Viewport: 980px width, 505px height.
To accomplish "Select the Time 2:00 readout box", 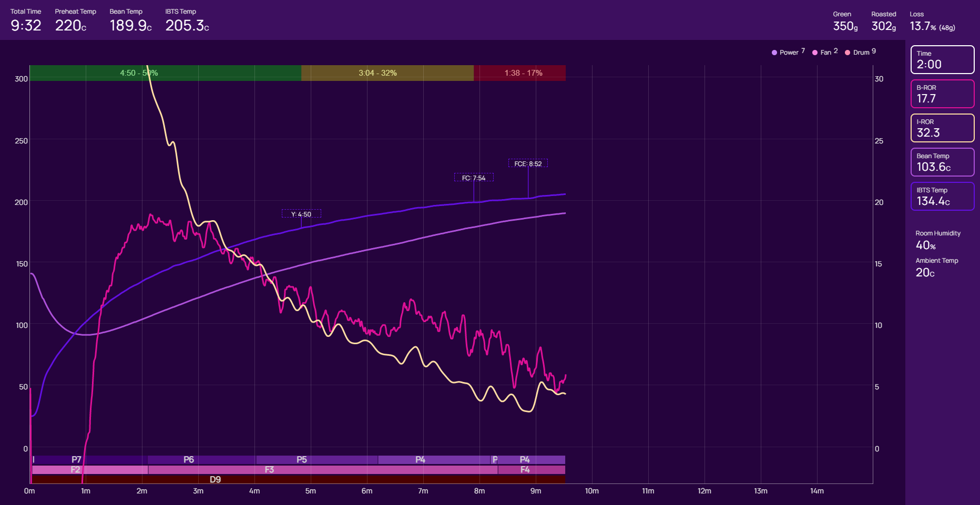I will click(942, 59).
